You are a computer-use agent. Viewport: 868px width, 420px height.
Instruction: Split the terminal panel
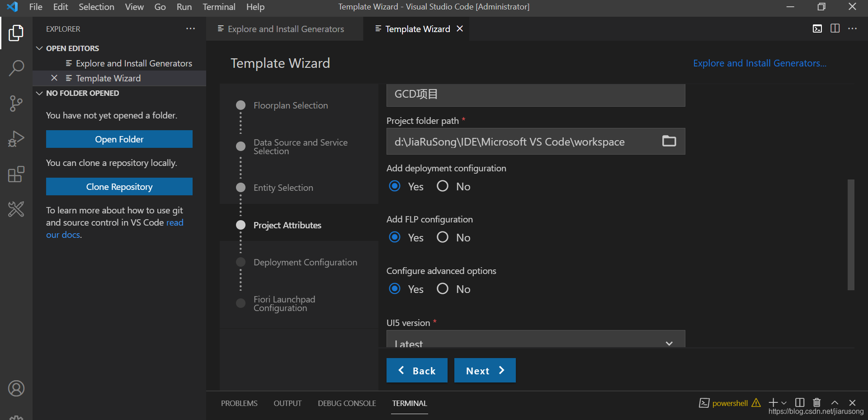tap(800, 403)
